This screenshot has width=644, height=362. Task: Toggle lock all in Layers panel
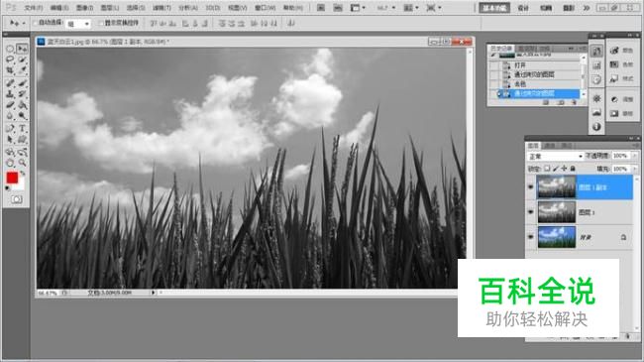pyautogui.click(x=573, y=169)
